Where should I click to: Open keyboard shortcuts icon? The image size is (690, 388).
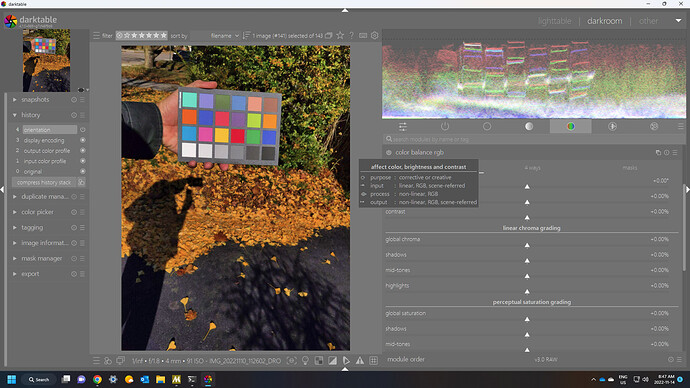(363, 35)
